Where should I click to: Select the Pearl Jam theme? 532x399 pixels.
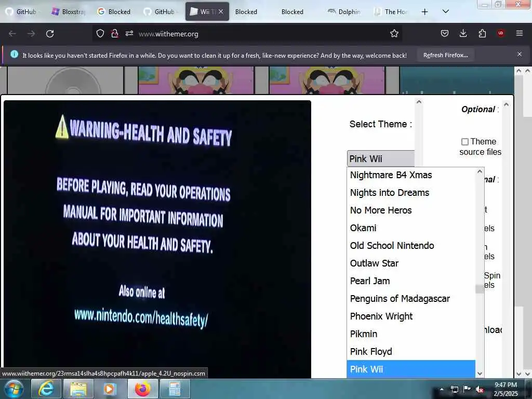tap(411, 281)
